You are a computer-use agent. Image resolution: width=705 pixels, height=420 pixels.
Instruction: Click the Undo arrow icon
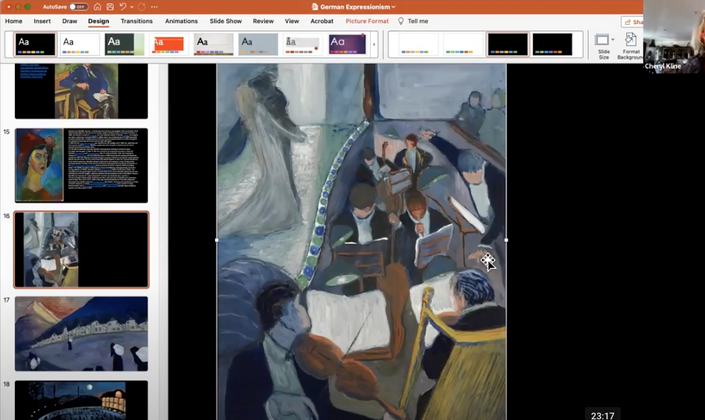click(x=122, y=7)
